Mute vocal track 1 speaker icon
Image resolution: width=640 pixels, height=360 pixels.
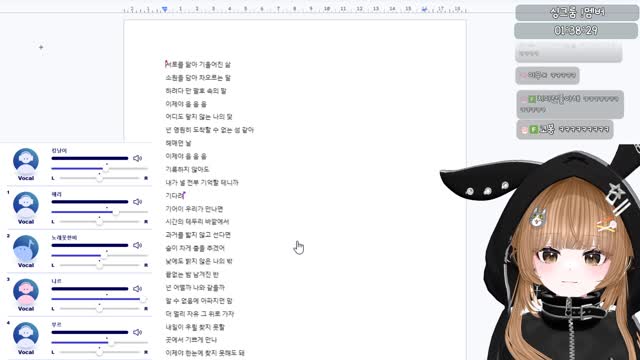click(x=138, y=202)
